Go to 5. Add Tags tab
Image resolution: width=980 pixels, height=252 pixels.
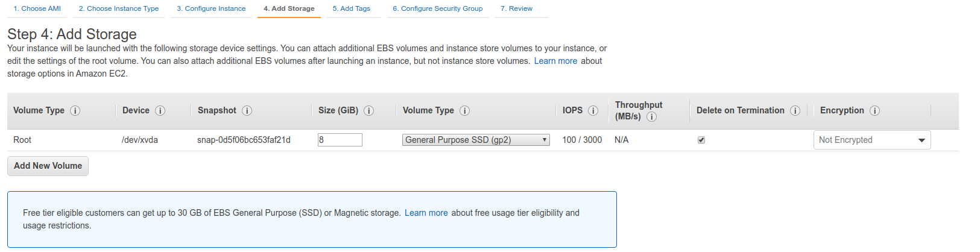[x=352, y=8]
